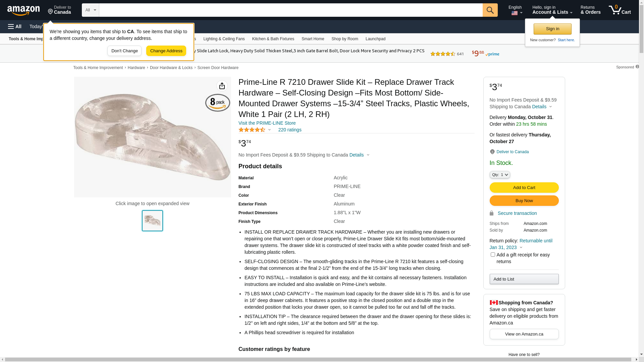Expand the English language selector
The width and height of the screenshot is (644, 362).
(516, 10)
